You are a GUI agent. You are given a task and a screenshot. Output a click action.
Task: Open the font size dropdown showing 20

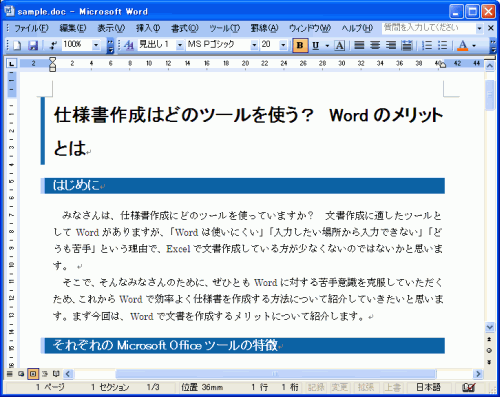pos(283,45)
